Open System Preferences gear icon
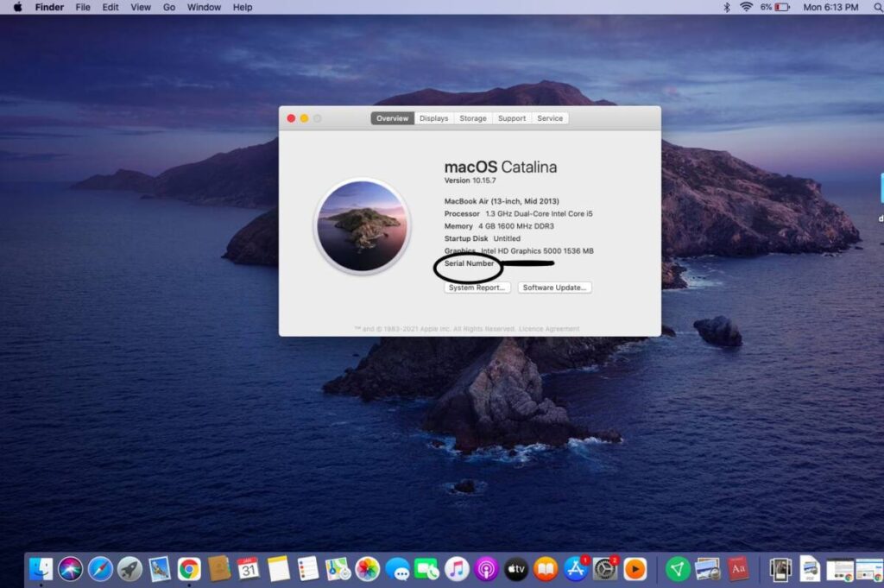 (605, 569)
